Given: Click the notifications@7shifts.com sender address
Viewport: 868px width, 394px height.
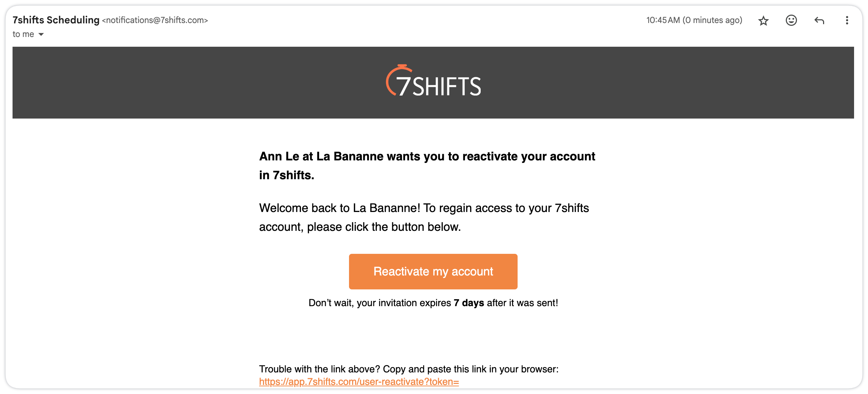Looking at the screenshot, I should [x=155, y=20].
